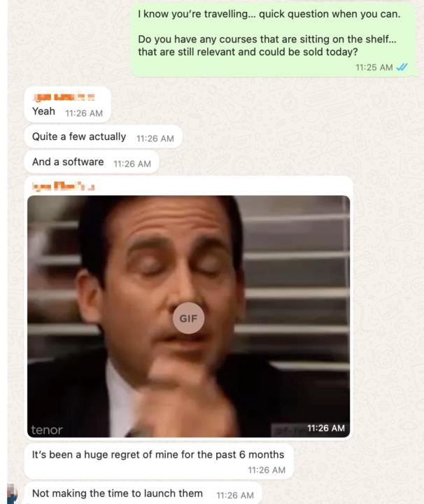The width and height of the screenshot is (424, 504).
Task: Click the timestamp next to "Yeah"
Action: (x=84, y=113)
